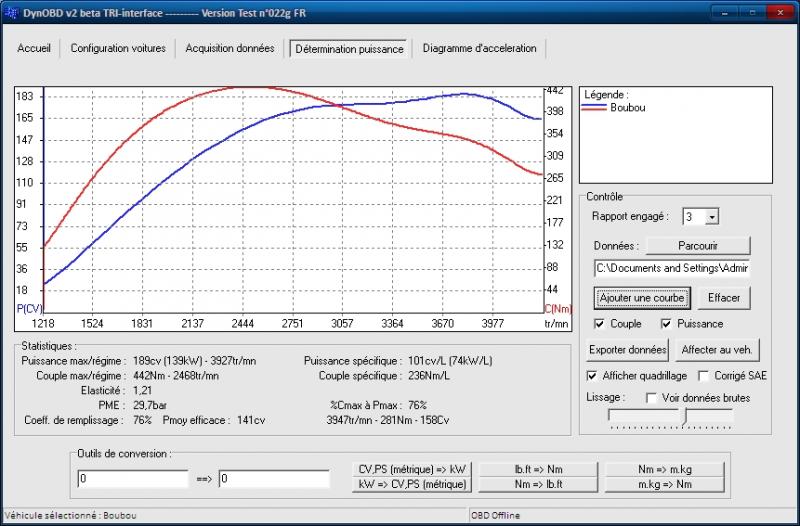Click '3947tr/mn - 281Nm - 158Cv' text
The image size is (800, 526).
point(388,421)
